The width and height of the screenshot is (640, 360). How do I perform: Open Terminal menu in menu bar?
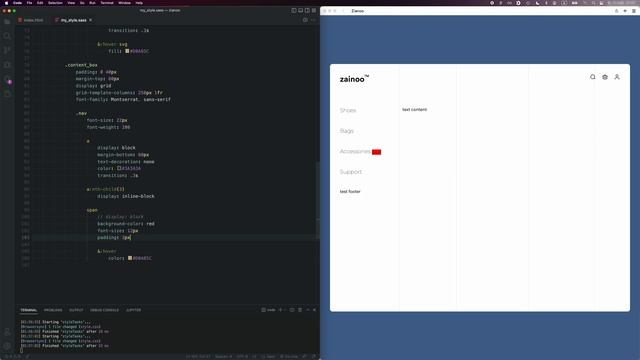(107, 3)
